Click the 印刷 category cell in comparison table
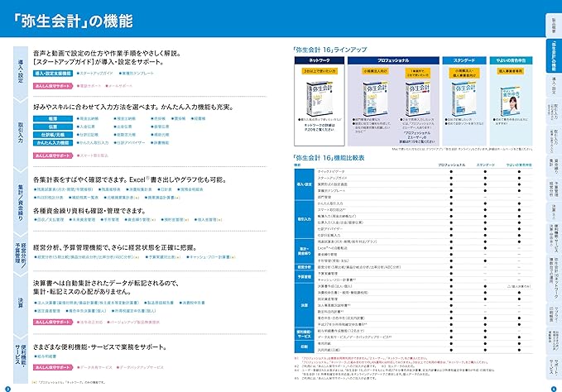Image resolution: width=562 pixels, height=392 pixels. (x=305, y=347)
